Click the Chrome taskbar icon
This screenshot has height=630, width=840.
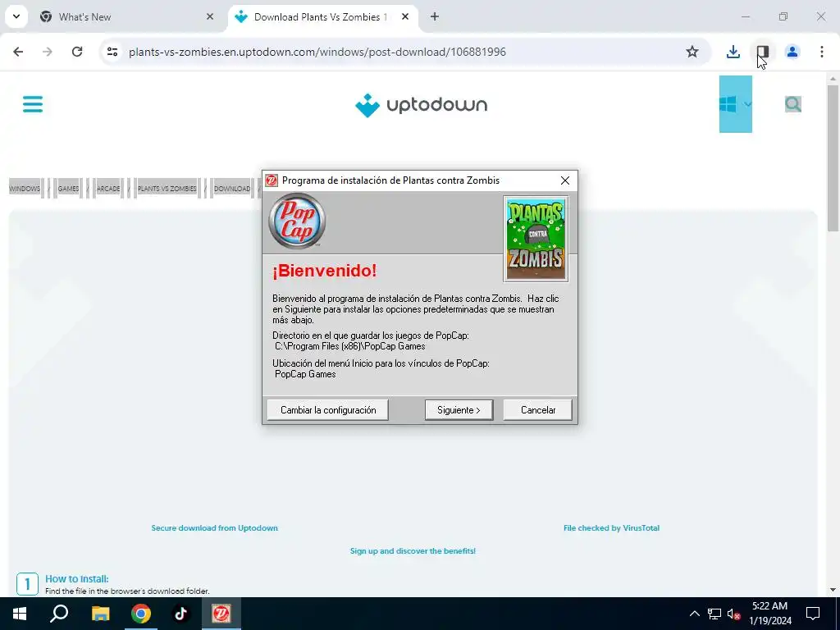coord(141,614)
